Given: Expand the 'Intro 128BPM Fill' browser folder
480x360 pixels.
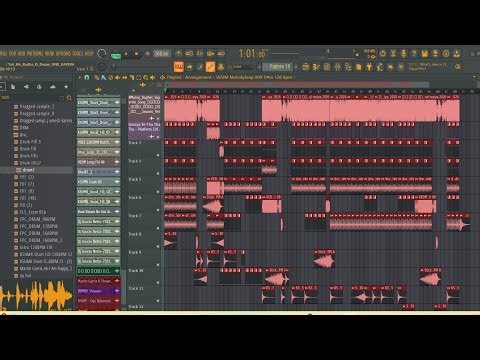Looking at the screenshot, I should click(x=36, y=247).
